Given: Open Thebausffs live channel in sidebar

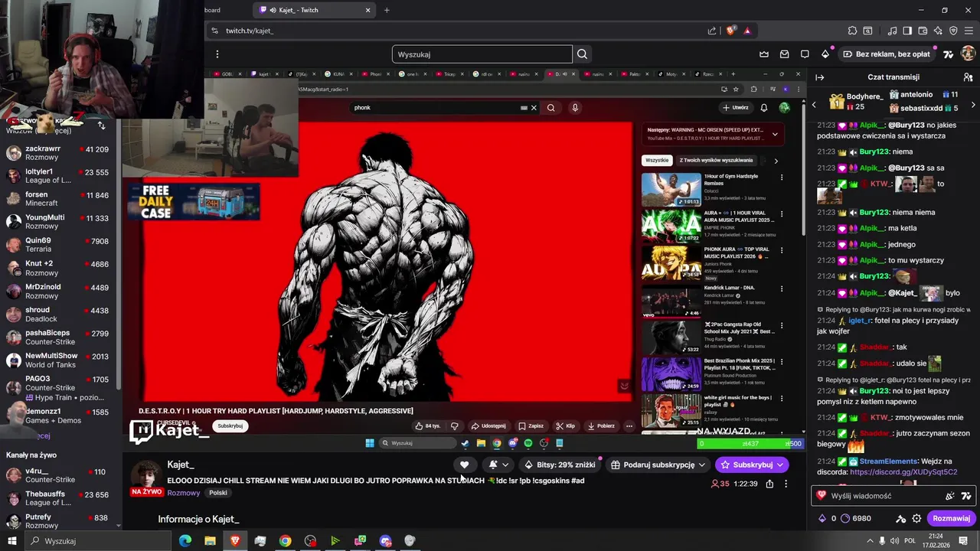Looking at the screenshot, I should click(60, 498).
